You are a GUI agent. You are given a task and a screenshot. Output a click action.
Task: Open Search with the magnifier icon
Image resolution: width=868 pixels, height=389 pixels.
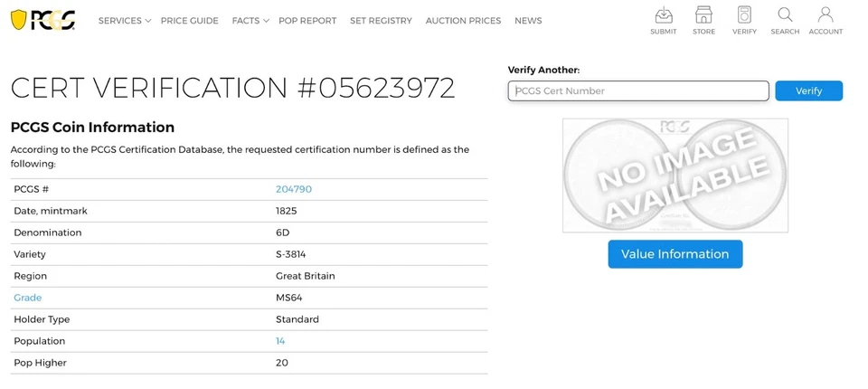[785, 20]
